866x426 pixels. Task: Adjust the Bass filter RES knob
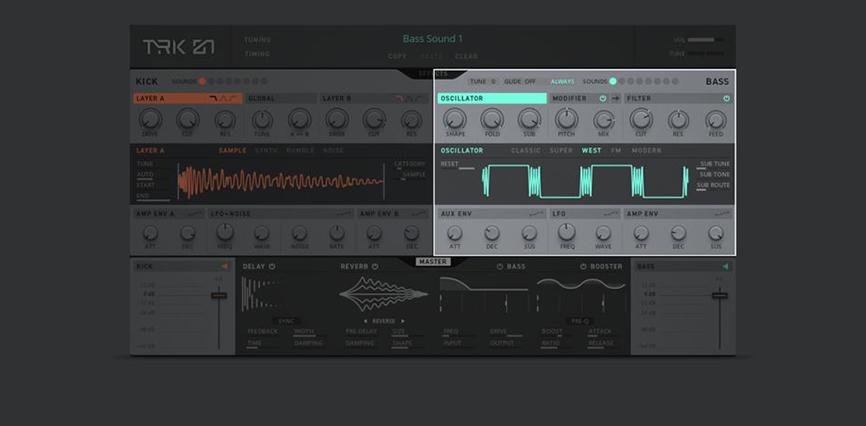678,120
